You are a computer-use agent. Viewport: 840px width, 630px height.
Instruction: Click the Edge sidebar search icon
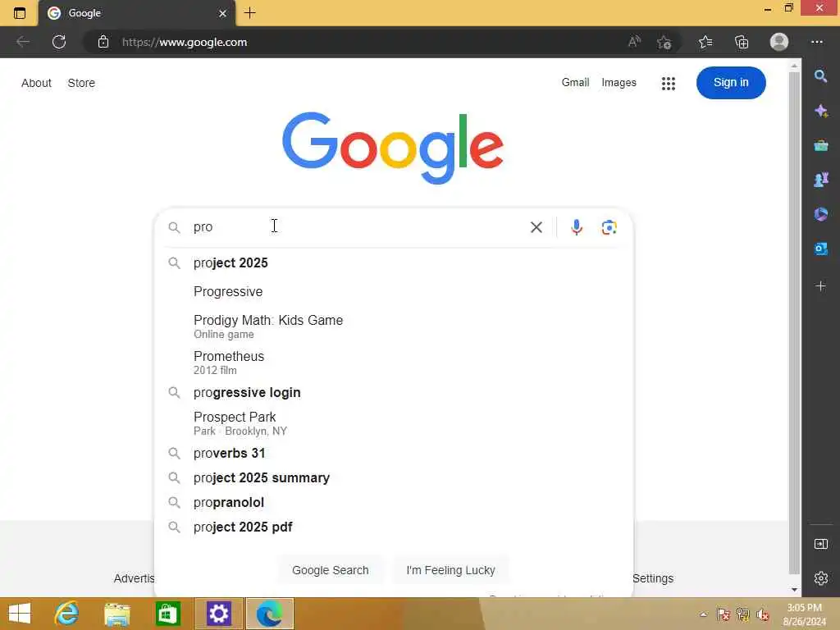(x=820, y=76)
